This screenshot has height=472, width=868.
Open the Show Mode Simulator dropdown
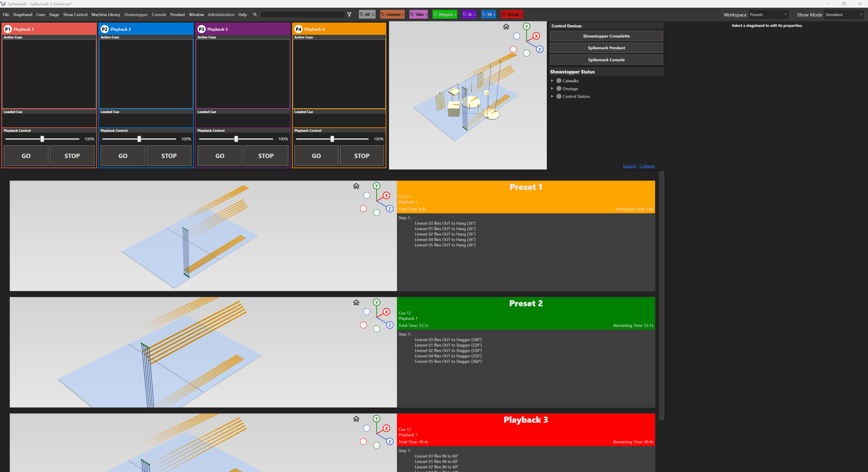click(x=844, y=14)
